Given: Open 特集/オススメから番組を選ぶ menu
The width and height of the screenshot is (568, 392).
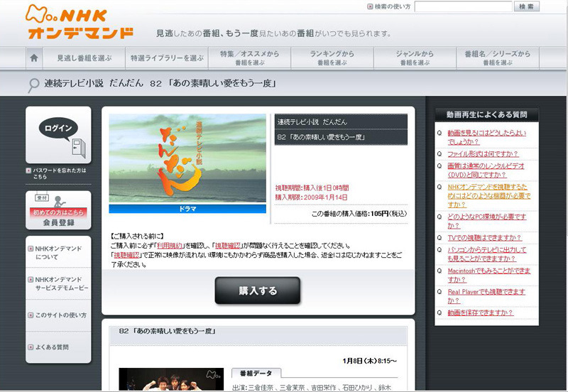Looking at the screenshot, I should 250,58.
